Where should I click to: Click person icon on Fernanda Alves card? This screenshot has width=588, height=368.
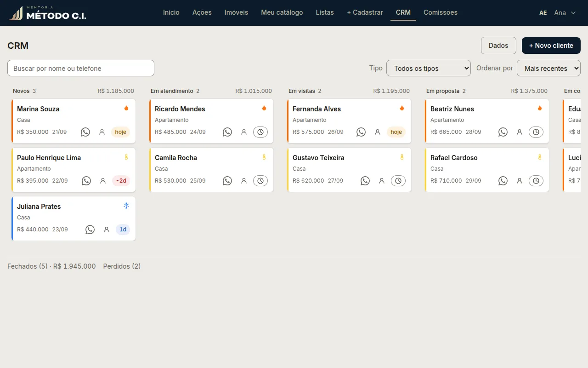click(378, 132)
